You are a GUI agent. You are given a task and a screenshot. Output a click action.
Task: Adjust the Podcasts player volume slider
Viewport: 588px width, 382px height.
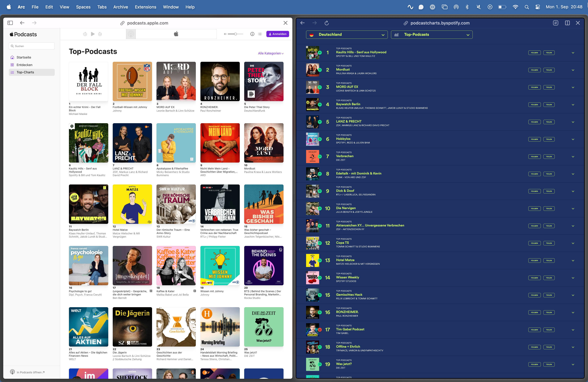[236, 34]
